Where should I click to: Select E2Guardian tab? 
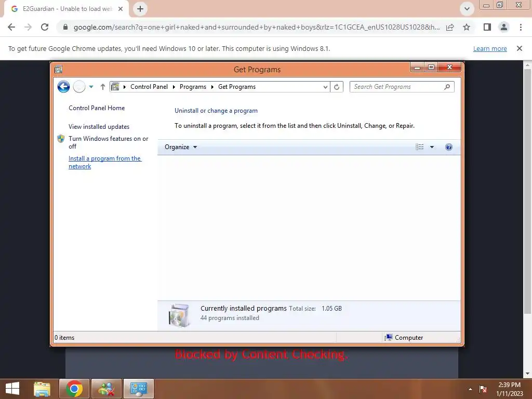[x=66, y=9]
